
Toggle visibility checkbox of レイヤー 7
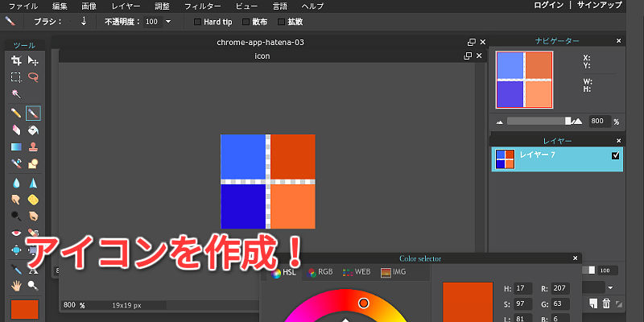coord(615,155)
